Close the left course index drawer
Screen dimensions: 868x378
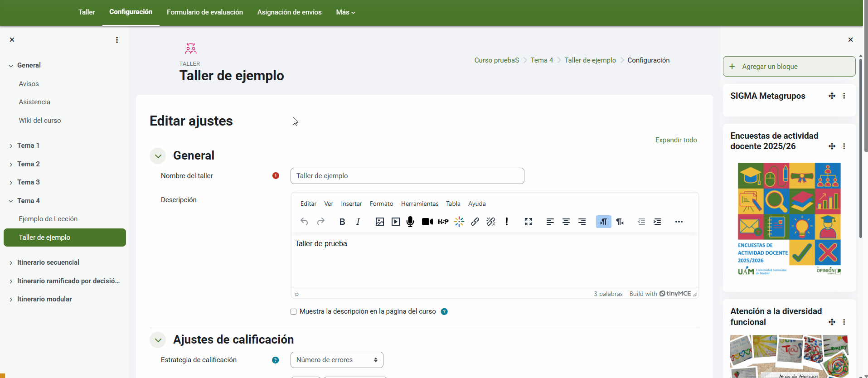point(12,40)
